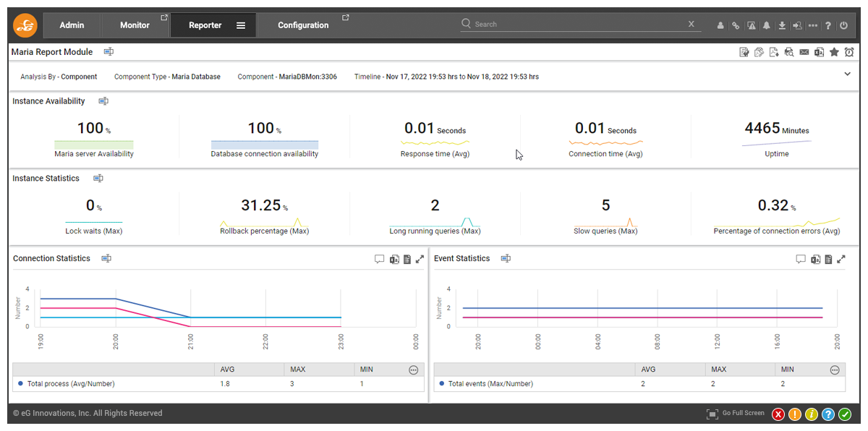Click the icon beside Instance Statistics

pos(98,179)
